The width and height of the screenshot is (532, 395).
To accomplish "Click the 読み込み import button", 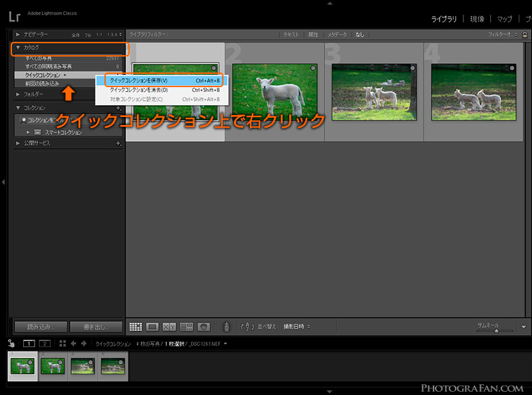I will [41, 327].
